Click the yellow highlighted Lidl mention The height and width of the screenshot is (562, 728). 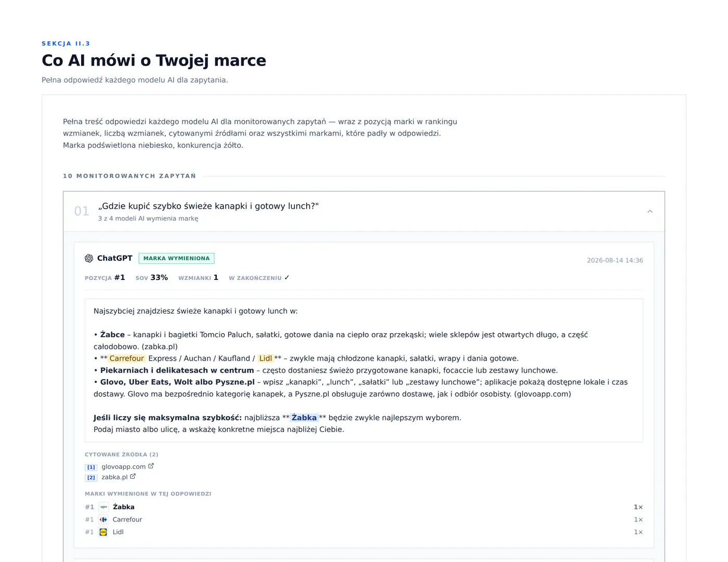[266, 359]
